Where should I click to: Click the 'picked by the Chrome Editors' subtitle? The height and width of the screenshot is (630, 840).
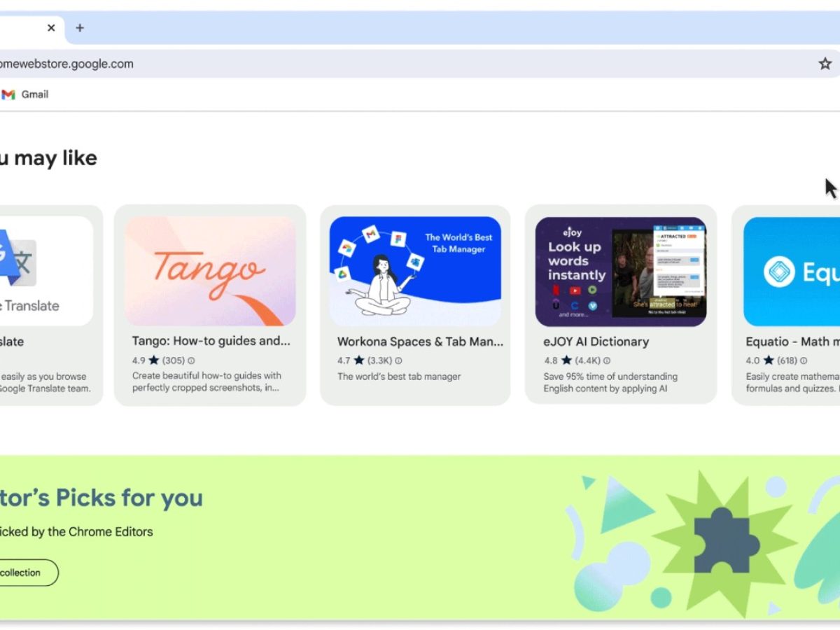[x=76, y=531]
